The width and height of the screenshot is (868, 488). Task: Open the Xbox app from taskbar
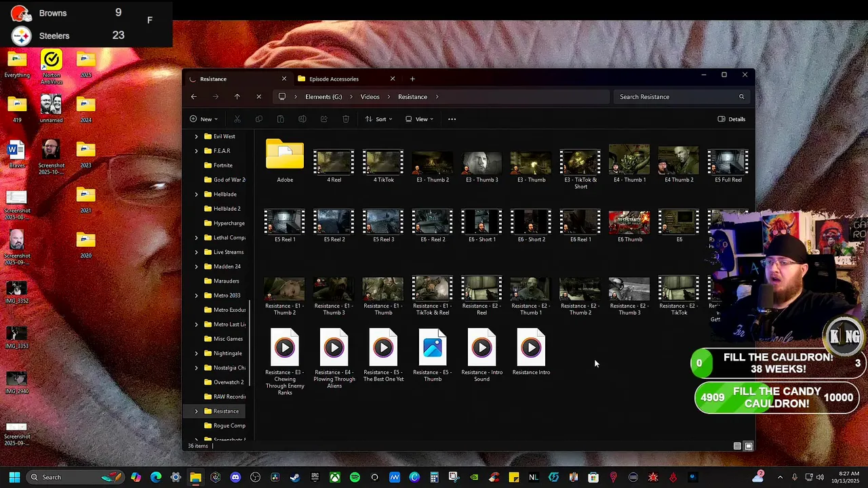click(x=335, y=477)
